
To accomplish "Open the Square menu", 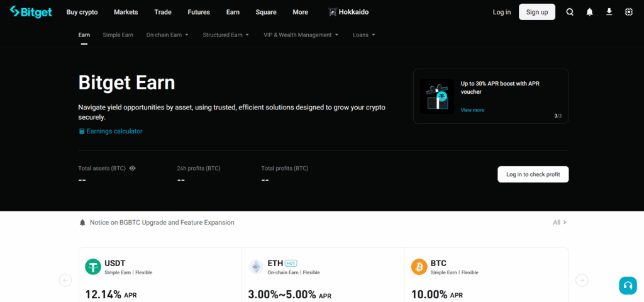I will (266, 13).
